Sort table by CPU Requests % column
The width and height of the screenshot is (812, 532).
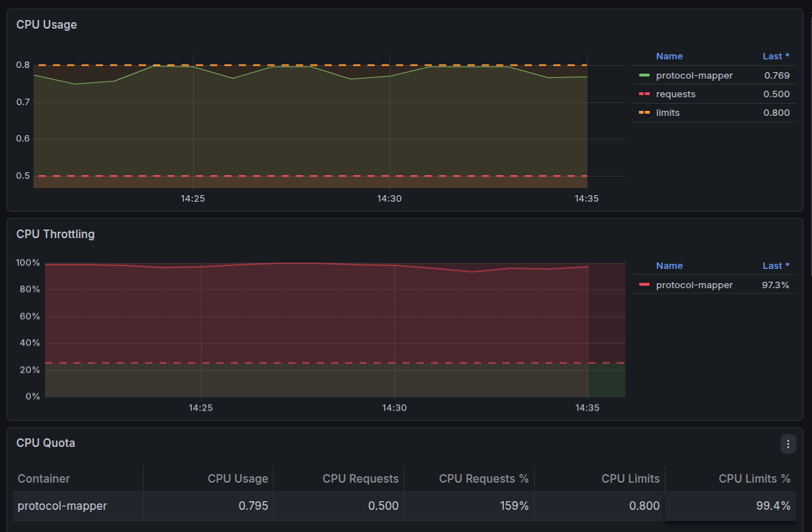(484, 478)
